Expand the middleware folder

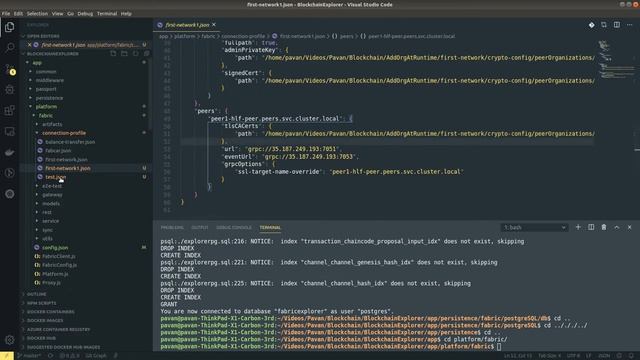49,80
